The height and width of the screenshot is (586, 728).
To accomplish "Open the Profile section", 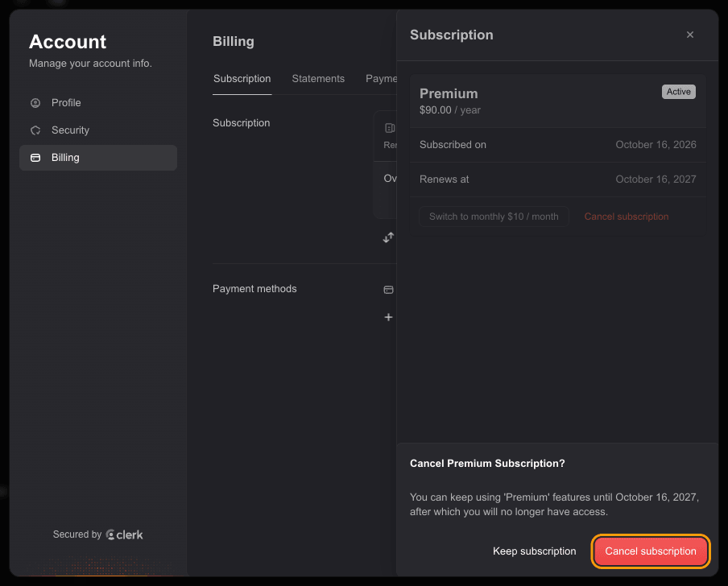I will 98,102.
